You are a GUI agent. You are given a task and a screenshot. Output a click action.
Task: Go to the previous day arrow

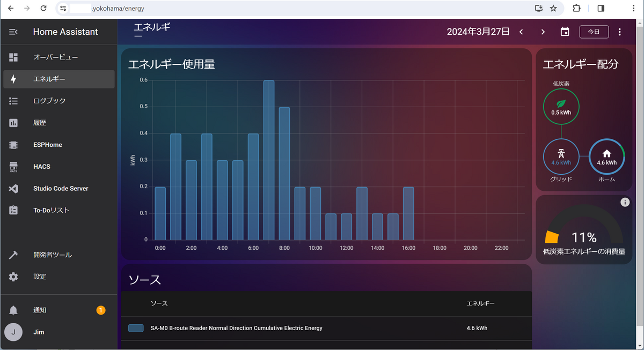[521, 32]
